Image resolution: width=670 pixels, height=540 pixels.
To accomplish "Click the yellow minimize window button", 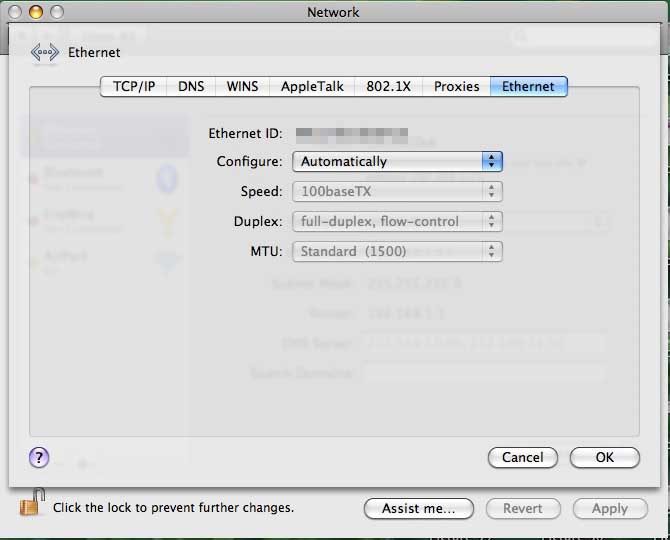I will pyautogui.click(x=36, y=12).
